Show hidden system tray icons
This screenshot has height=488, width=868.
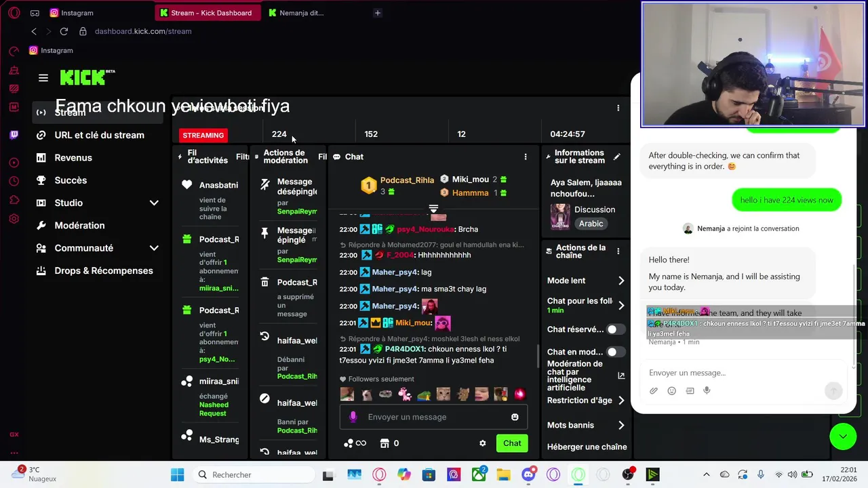pyautogui.click(x=706, y=474)
